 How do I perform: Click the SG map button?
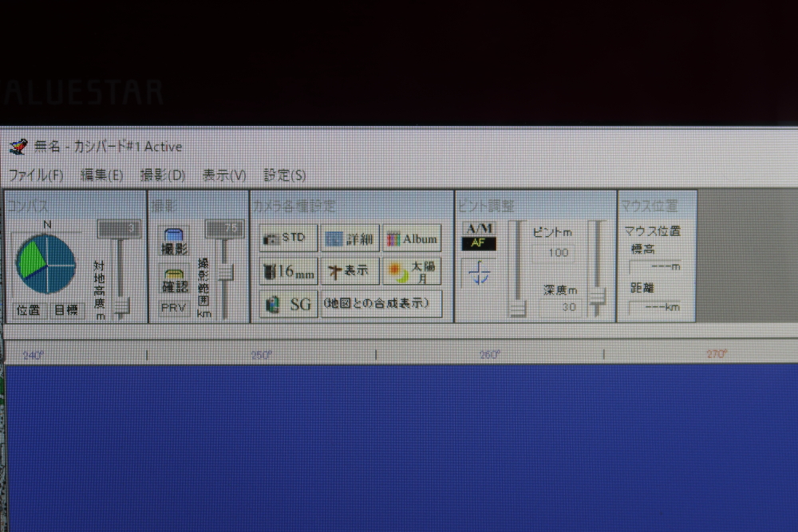[x=288, y=304]
